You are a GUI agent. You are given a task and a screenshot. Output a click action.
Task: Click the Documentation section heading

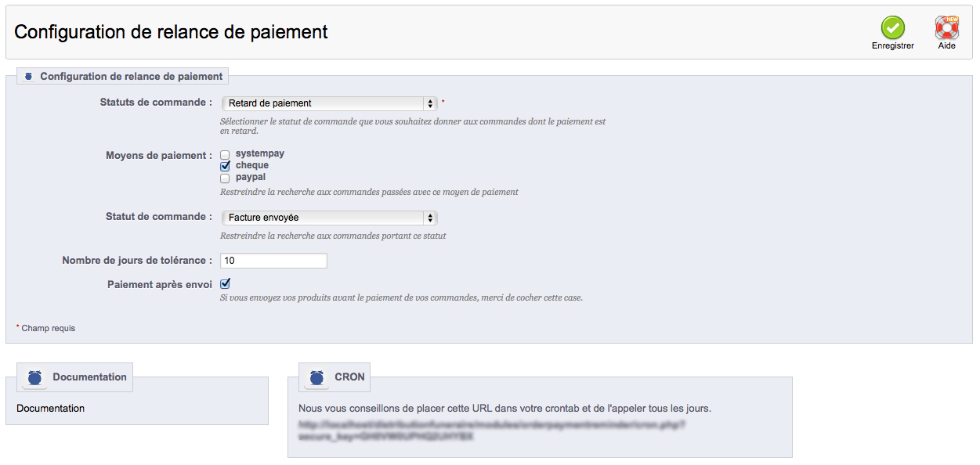click(89, 377)
